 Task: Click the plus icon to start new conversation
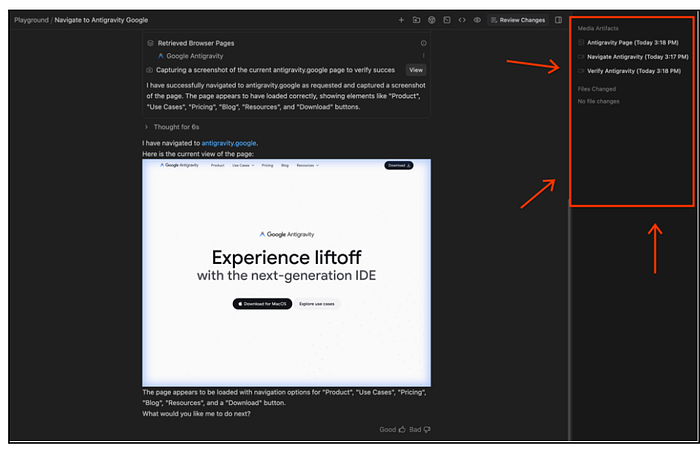tap(401, 20)
